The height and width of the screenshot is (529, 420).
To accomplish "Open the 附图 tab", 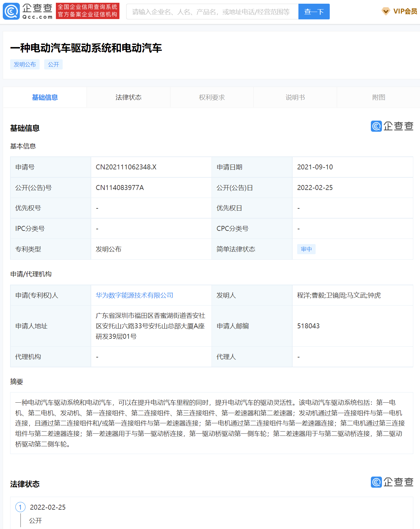I will [x=379, y=97].
